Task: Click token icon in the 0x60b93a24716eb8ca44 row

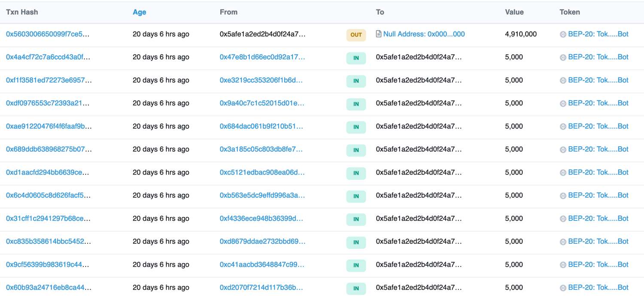Action: click(x=563, y=288)
